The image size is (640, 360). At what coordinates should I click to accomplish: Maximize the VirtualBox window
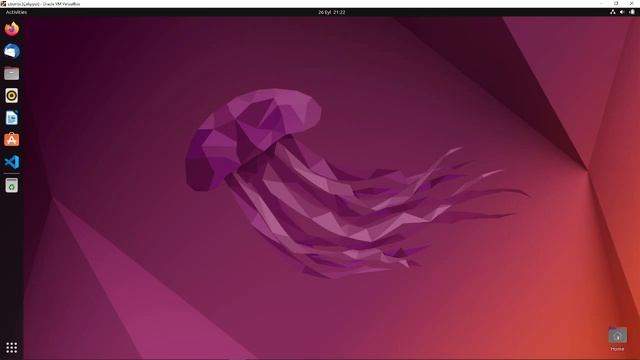tap(616, 3)
